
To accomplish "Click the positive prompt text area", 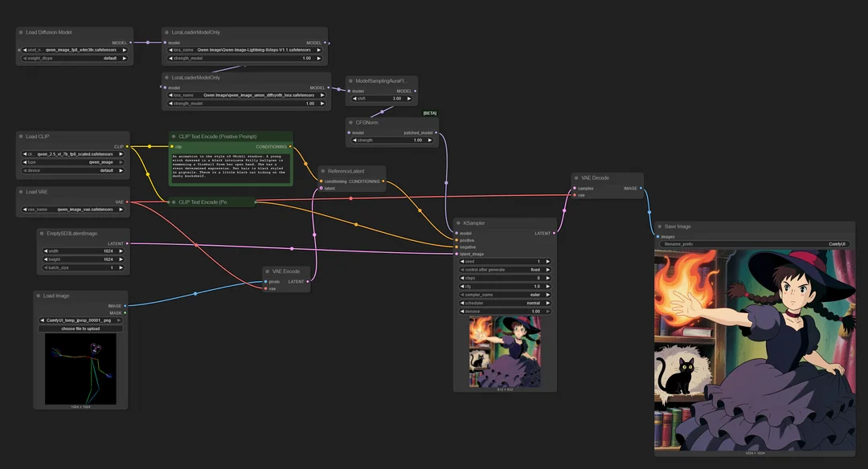I will 231,167.
